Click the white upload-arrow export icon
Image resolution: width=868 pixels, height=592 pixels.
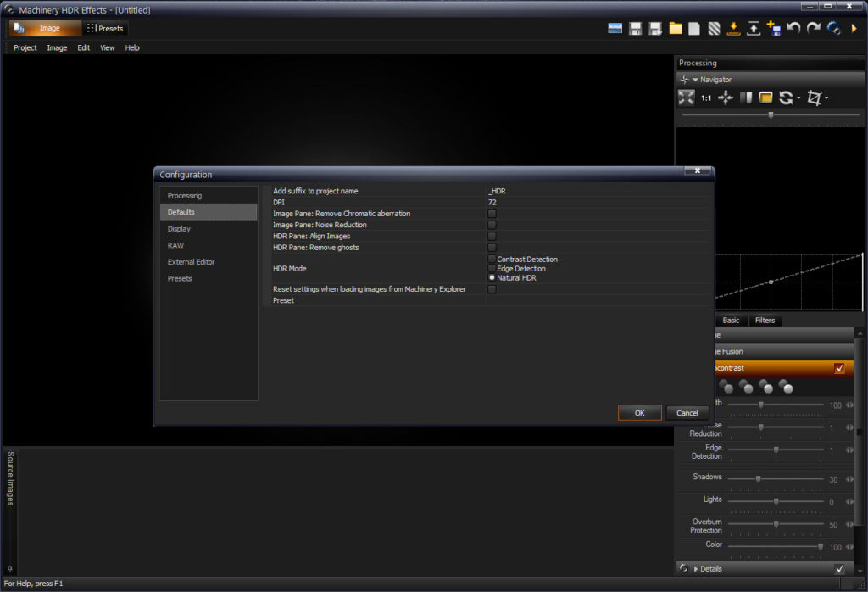(x=754, y=29)
